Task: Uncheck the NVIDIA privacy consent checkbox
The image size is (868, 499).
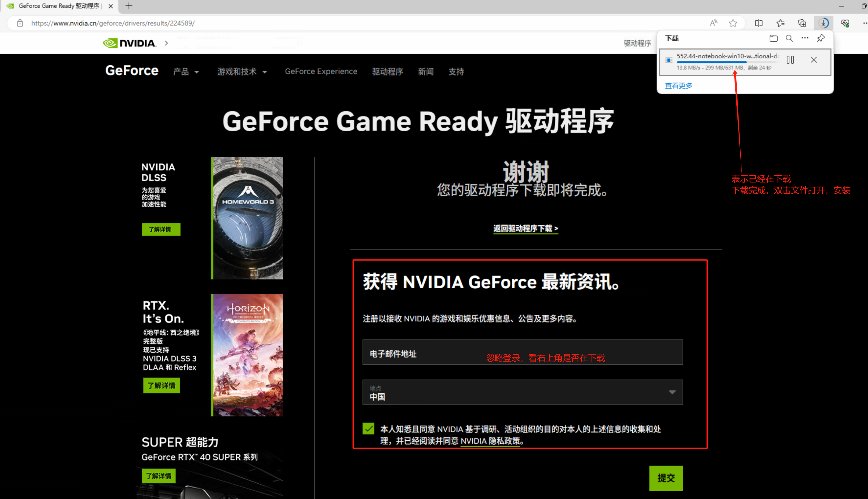Action: click(369, 428)
